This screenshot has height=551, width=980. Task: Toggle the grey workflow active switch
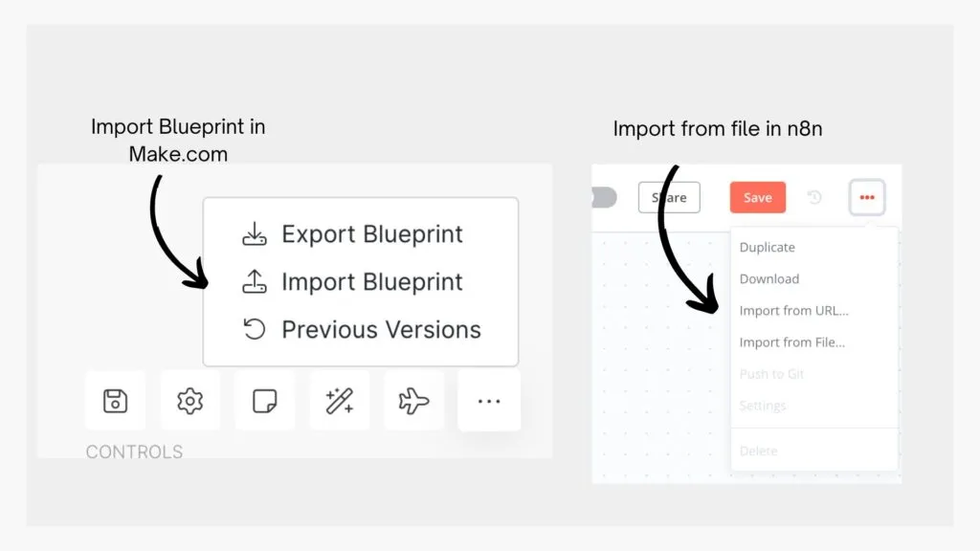coord(604,198)
